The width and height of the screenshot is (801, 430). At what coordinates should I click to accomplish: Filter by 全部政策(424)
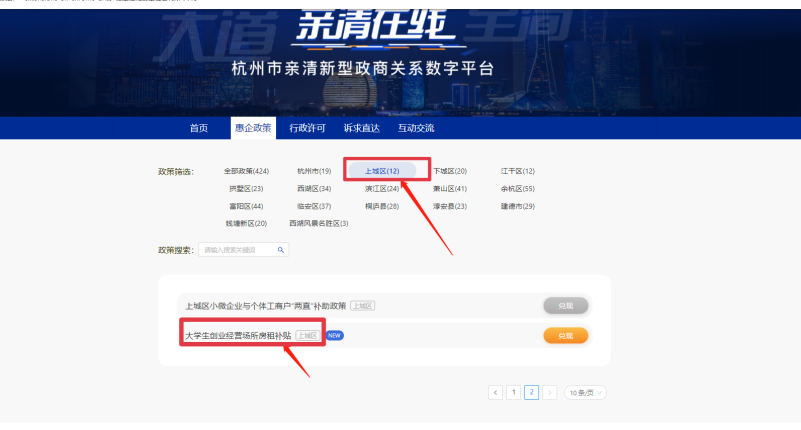click(246, 171)
